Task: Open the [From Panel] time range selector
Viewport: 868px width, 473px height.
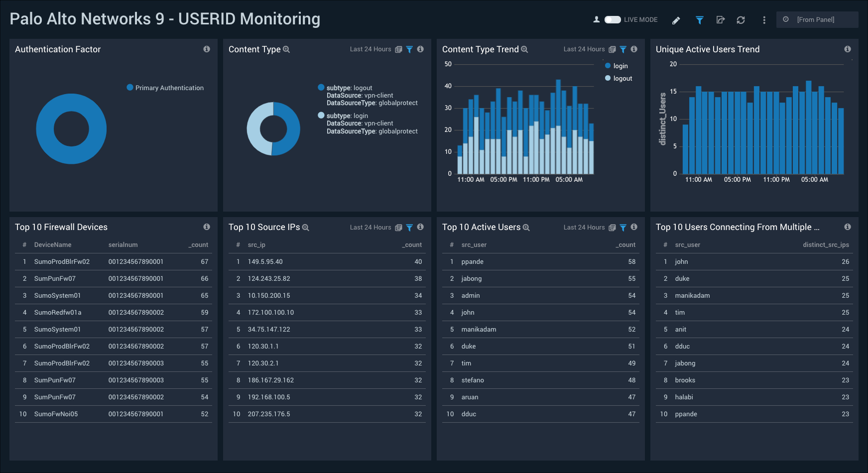Action: click(x=817, y=19)
